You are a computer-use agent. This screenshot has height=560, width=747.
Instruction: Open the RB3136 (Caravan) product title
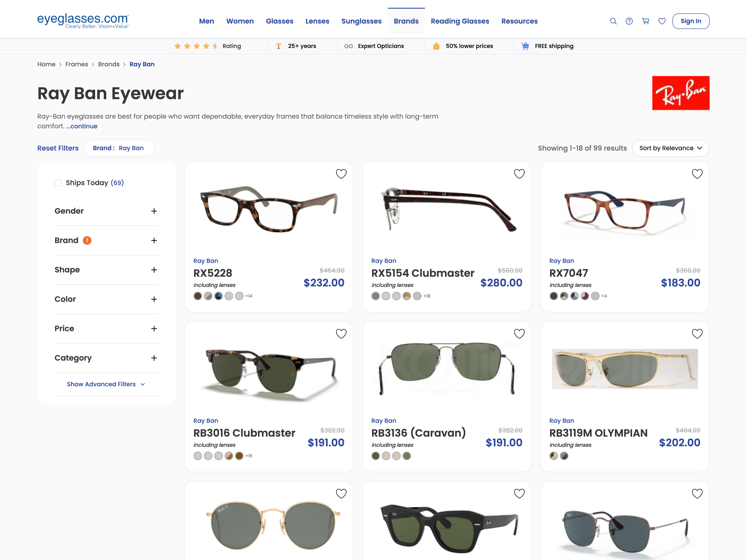pyautogui.click(x=418, y=433)
